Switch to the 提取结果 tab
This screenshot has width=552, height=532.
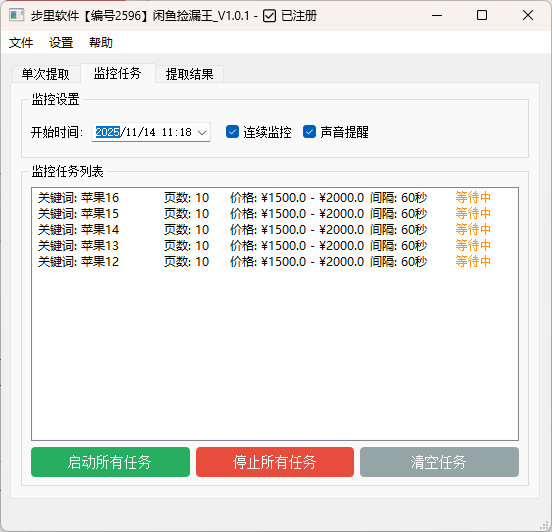(x=189, y=74)
